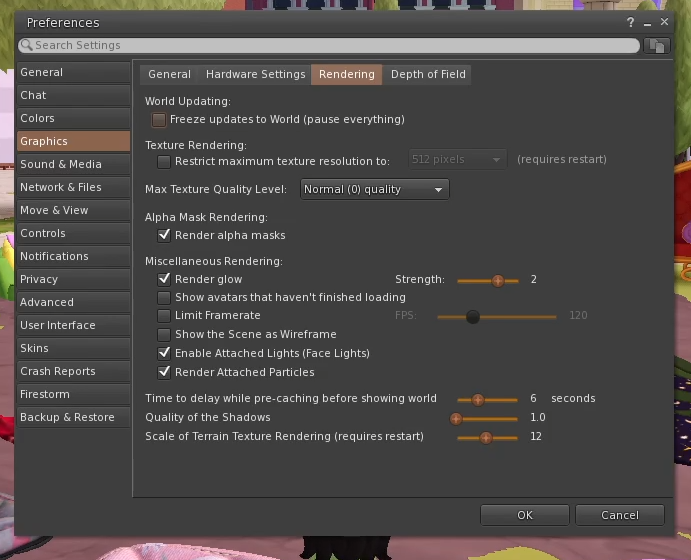Enable the Limit Framerate checkbox
This screenshot has width=691, height=560.
[x=164, y=316]
